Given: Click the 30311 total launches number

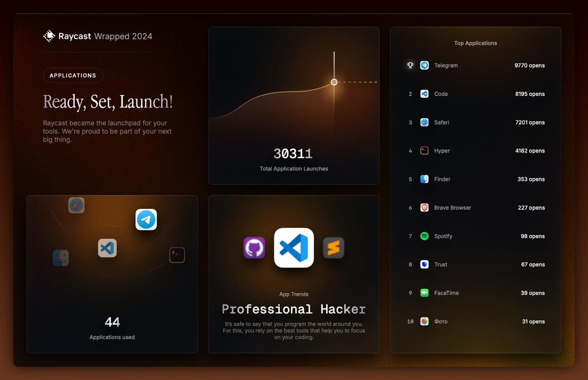Looking at the screenshot, I should point(293,153).
